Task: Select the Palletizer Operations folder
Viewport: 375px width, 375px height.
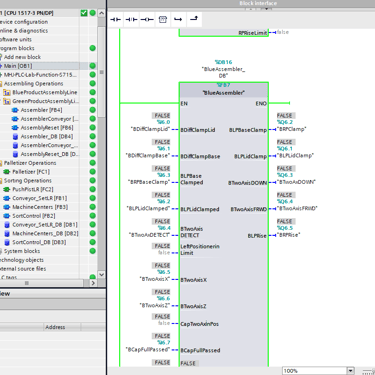Action: coord(30,163)
